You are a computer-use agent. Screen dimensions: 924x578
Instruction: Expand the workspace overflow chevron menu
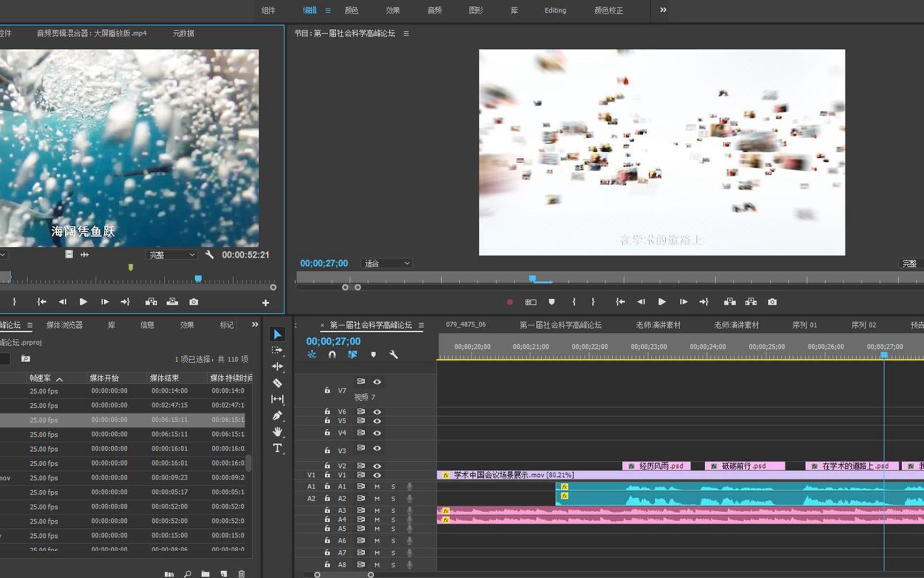click(663, 10)
